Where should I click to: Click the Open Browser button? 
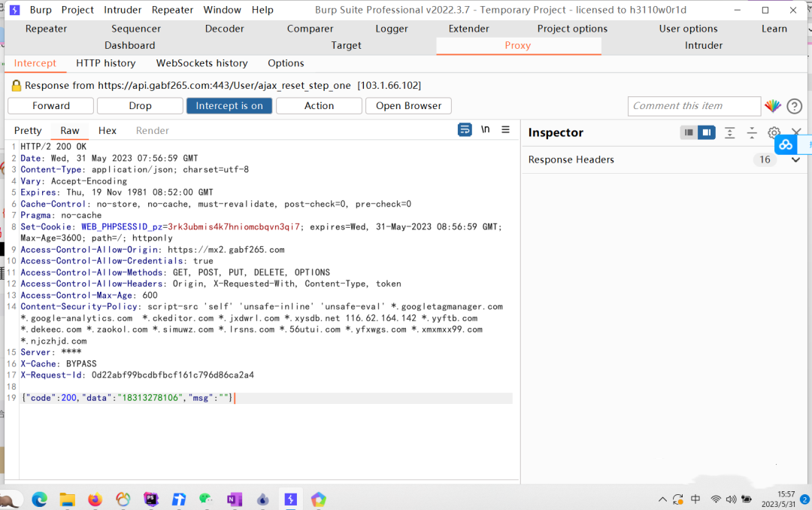tap(408, 106)
